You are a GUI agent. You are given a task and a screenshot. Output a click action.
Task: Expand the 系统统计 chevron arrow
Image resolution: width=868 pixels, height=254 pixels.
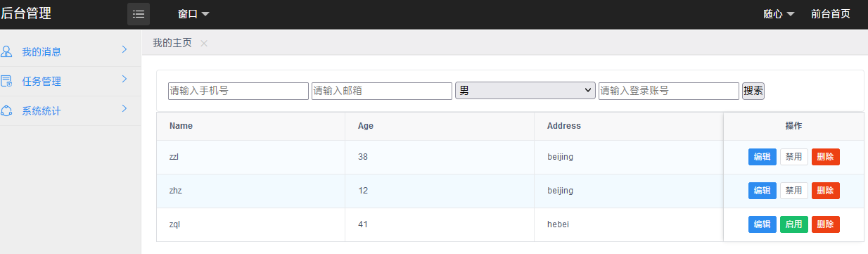coord(124,109)
